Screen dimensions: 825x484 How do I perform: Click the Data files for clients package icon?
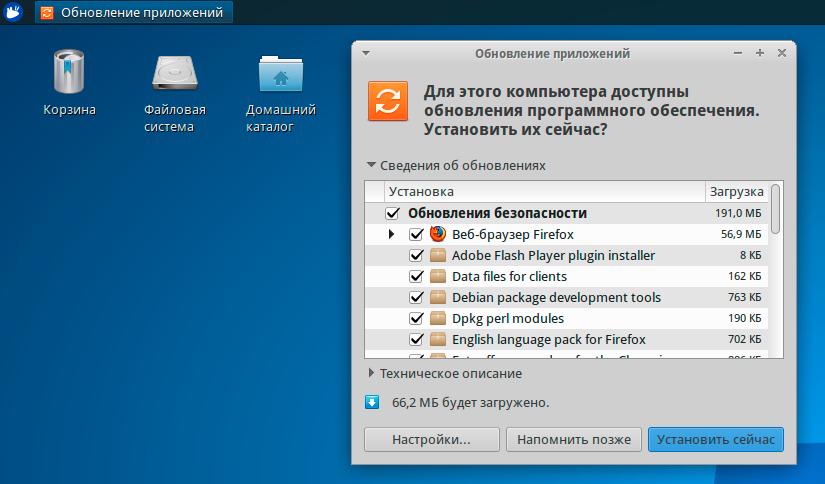tap(438, 276)
